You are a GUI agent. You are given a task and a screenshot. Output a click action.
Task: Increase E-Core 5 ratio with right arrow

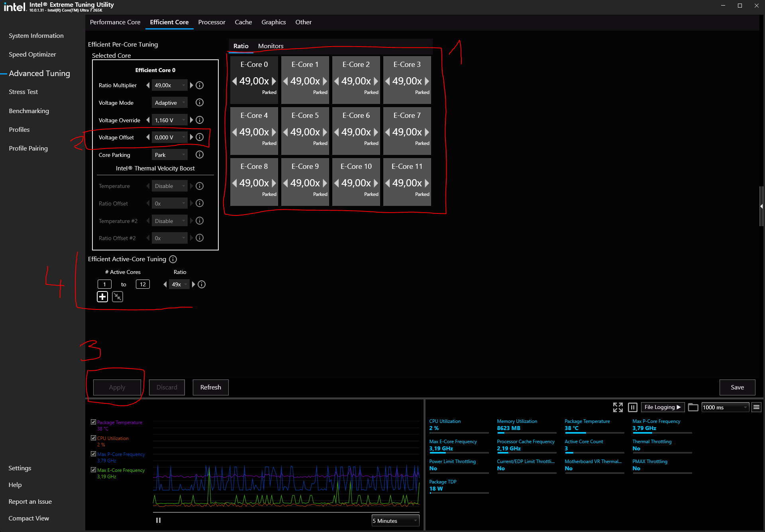(x=325, y=132)
